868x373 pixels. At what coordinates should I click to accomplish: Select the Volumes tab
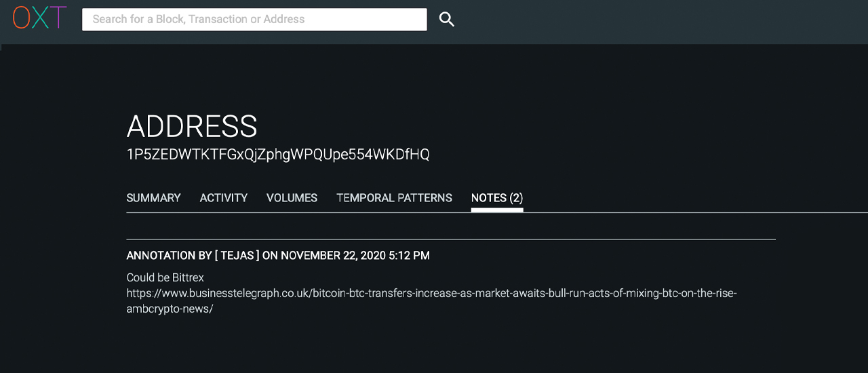tap(292, 198)
